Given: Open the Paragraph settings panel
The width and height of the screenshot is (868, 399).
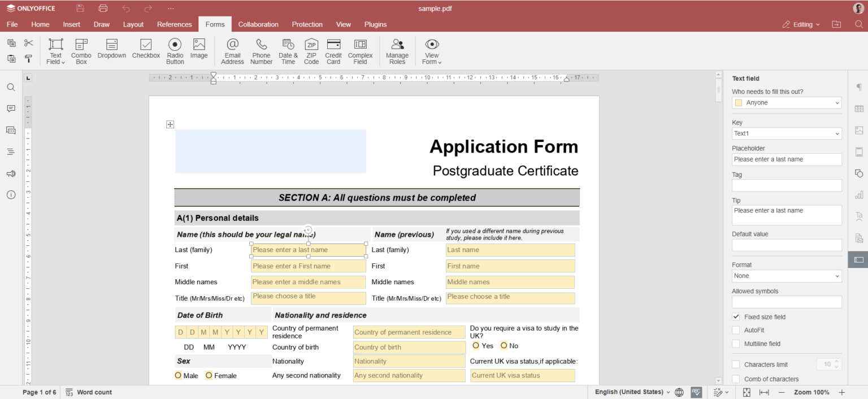Looking at the screenshot, I should tap(859, 87).
